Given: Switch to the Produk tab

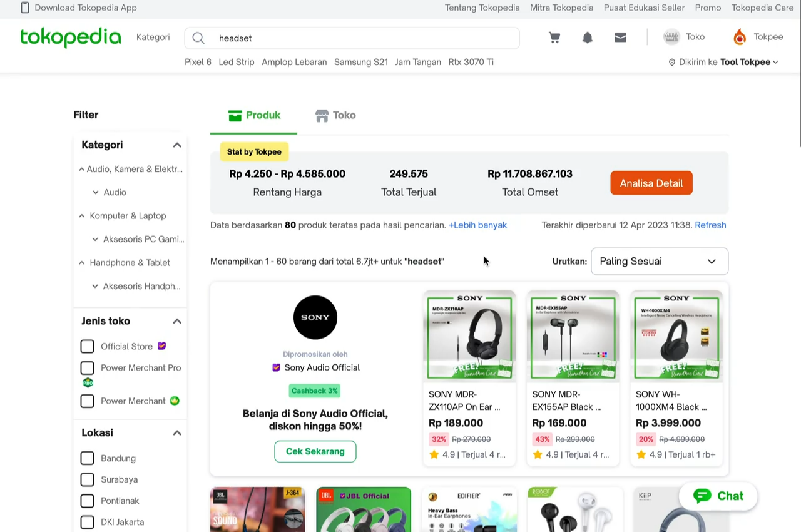Looking at the screenshot, I should (254, 115).
